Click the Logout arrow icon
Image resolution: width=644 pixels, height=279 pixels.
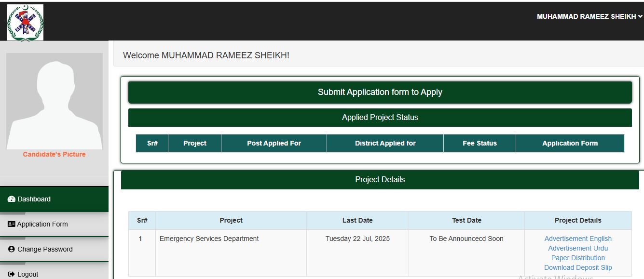12,274
